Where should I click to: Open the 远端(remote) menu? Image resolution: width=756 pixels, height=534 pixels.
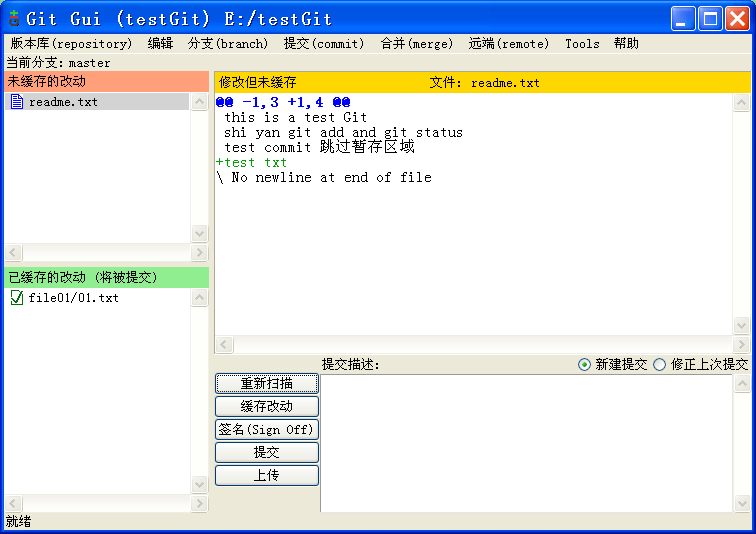(x=509, y=43)
